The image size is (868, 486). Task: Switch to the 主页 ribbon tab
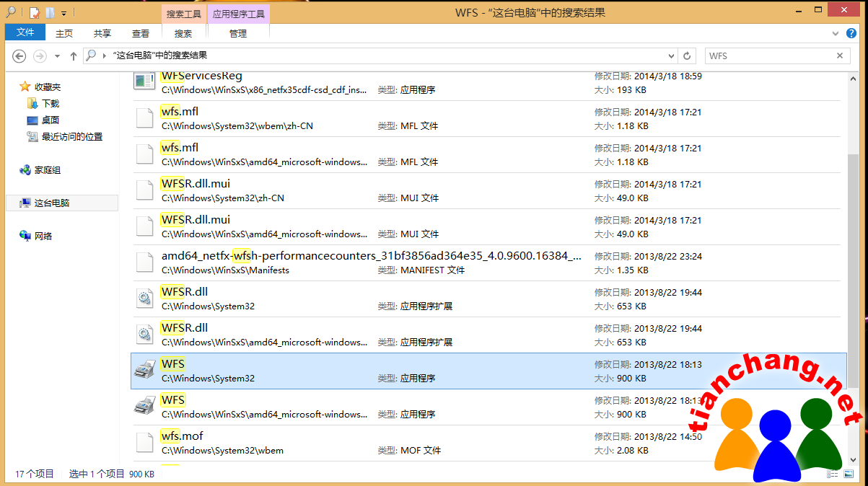[64, 33]
